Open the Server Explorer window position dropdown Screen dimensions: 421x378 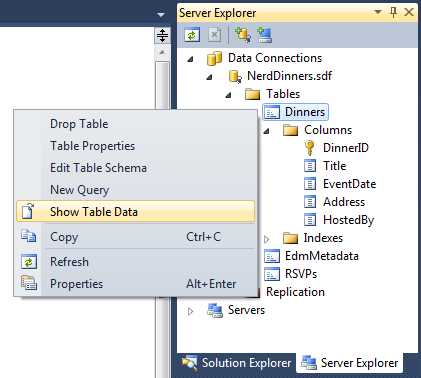[x=378, y=12]
